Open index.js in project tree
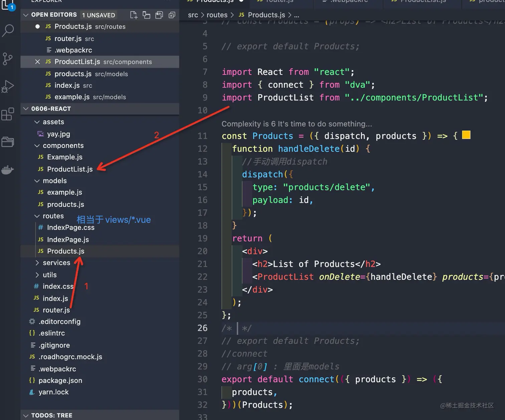The height and width of the screenshot is (420, 505). (100, 298)
